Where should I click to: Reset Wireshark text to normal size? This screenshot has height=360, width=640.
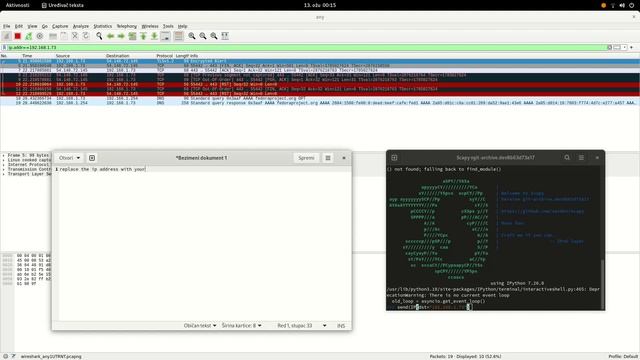click(213, 36)
